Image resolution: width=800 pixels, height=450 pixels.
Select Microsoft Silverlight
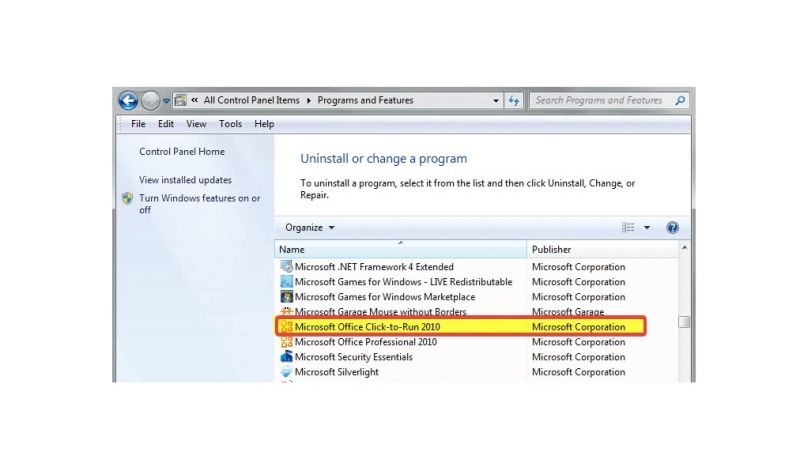(x=337, y=372)
